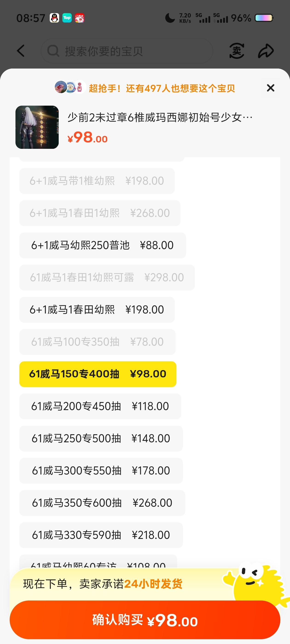Tap the share arrow icon

[266, 51]
